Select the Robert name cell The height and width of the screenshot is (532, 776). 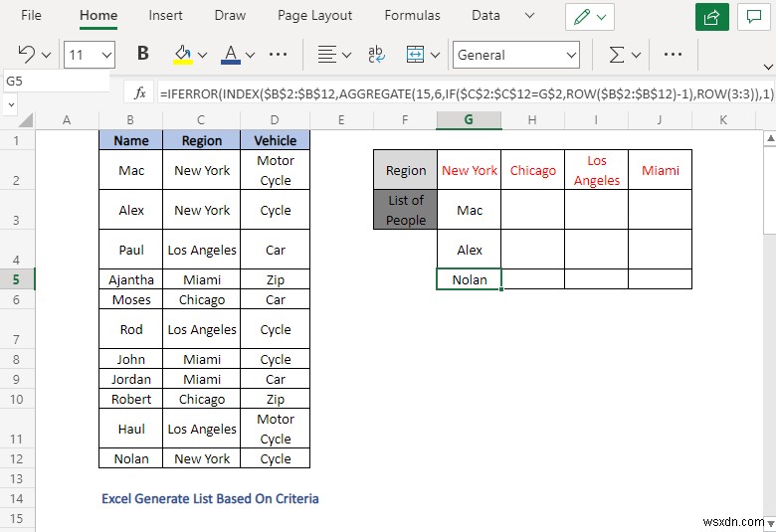click(131, 399)
